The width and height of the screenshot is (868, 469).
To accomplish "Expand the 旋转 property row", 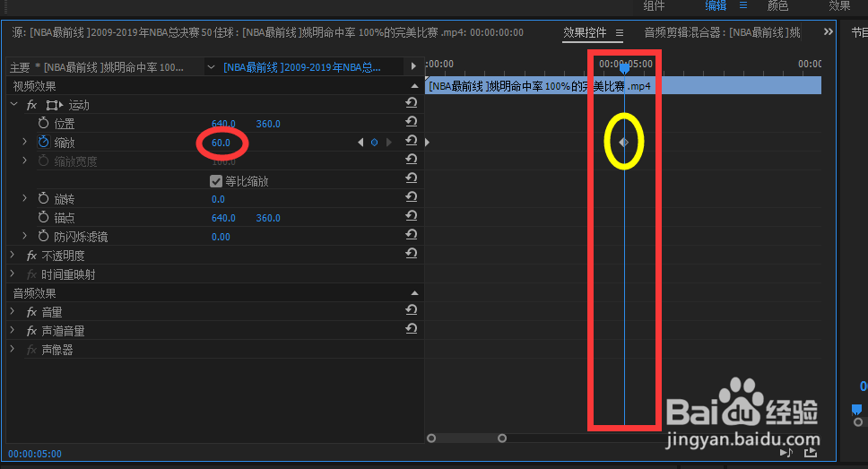I will pyautogui.click(x=24, y=197).
